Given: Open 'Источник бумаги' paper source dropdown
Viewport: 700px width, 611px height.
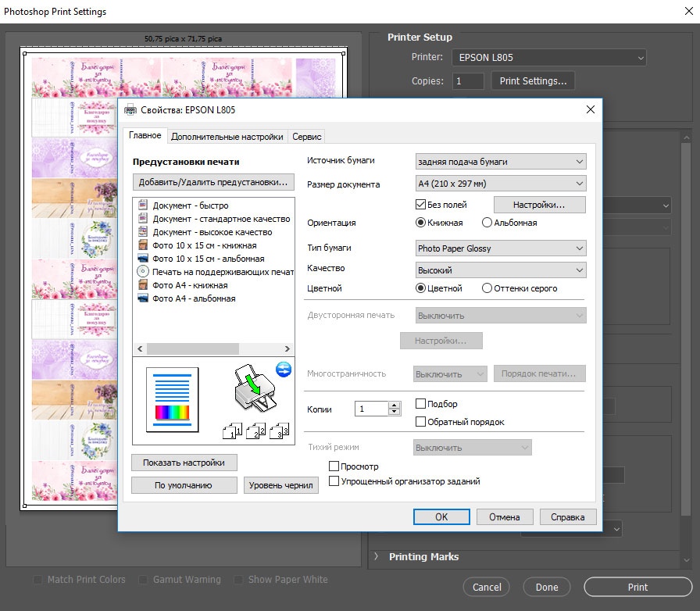Looking at the screenshot, I should (501, 162).
